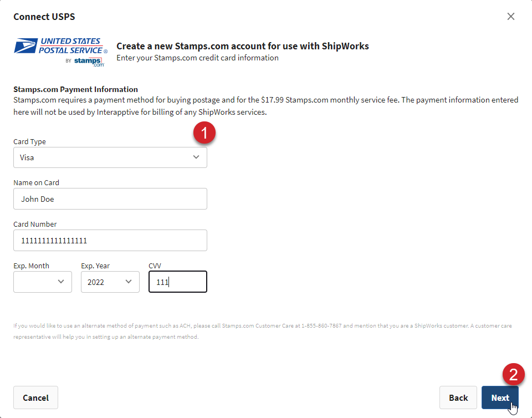Click the Card Type label
Viewport: 532px width, 418px height.
[29, 141]
